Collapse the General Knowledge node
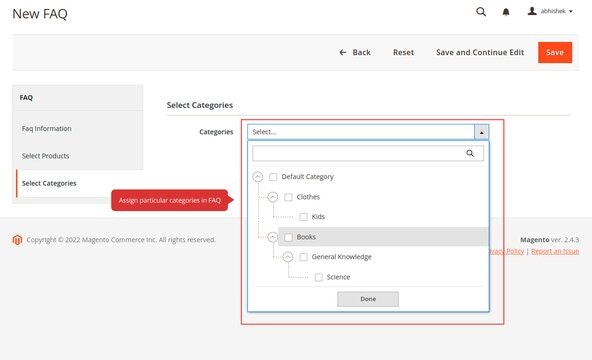The image size is (592, 360). click(x=288, y=257)
